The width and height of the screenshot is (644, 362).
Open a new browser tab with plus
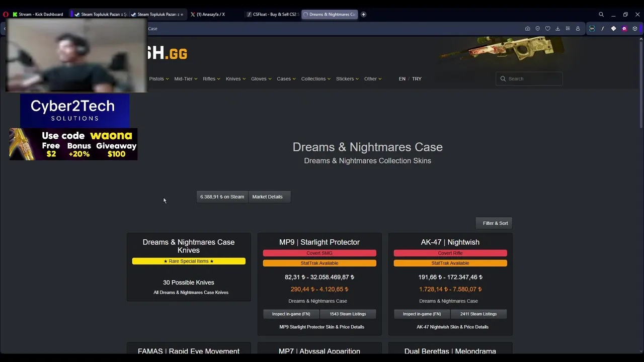coord(363,15)
